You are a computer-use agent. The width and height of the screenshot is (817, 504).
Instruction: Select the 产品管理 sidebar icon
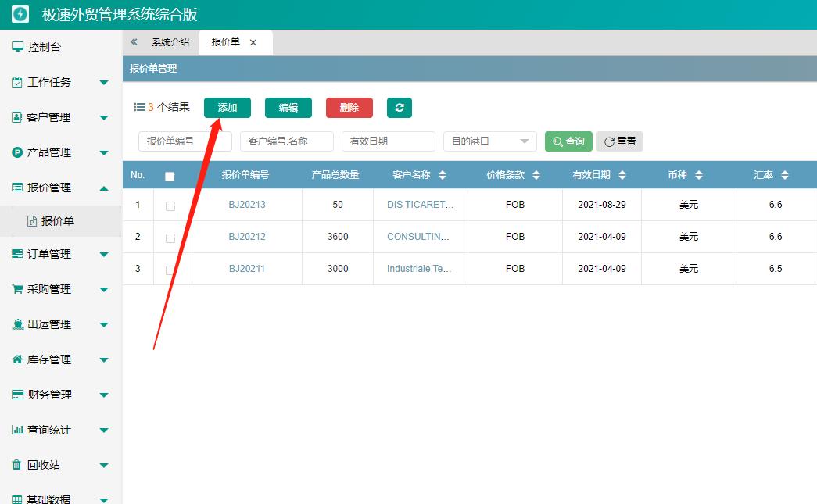pos(16,152)
